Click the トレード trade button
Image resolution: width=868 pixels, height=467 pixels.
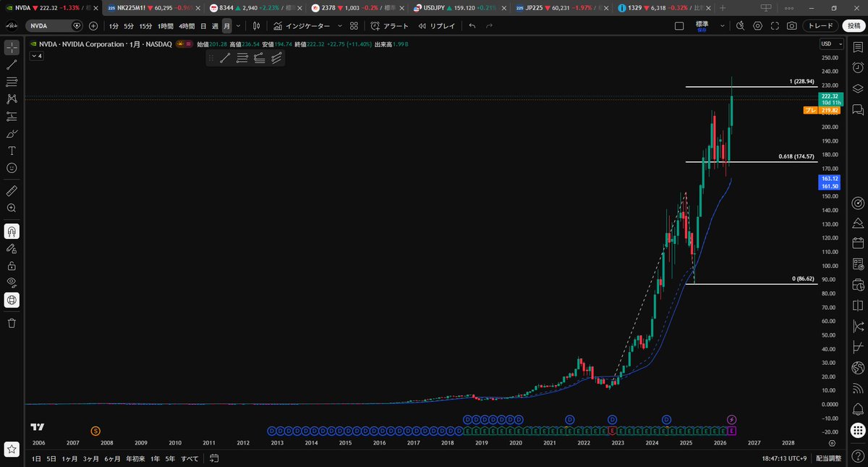pyautogui.click(x=821, y=25)
